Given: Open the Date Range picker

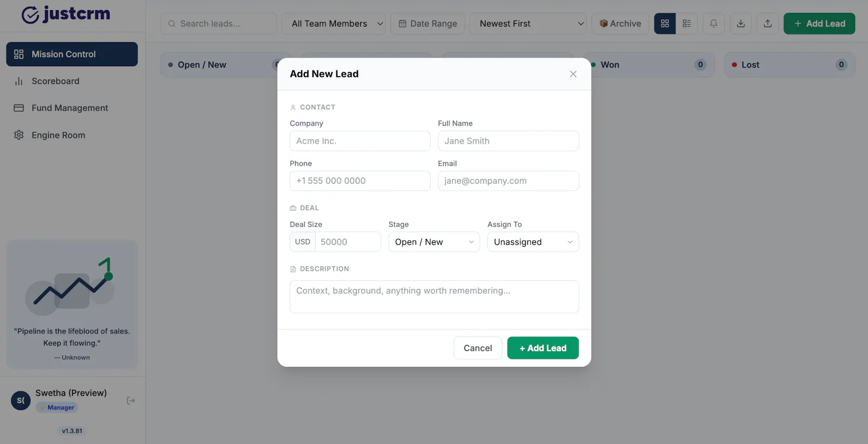Looking at the screenshot, I should pyautogui.click(x=427, y=24).
